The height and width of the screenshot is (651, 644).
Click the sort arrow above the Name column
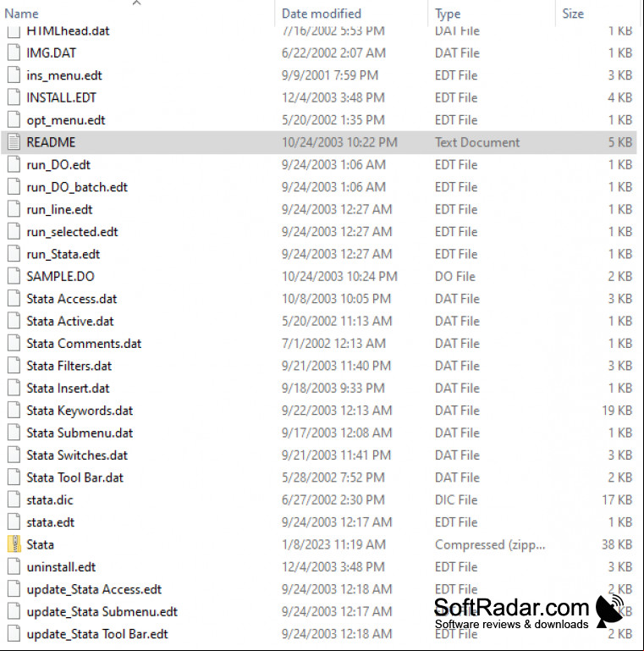[x=136, y=3]
